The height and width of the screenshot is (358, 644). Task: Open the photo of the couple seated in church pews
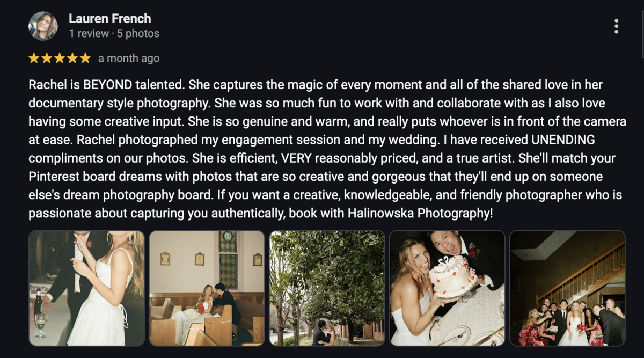207,288
